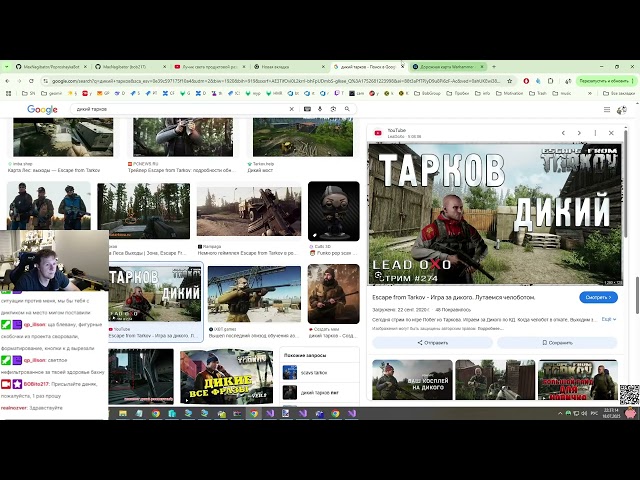640x480 pixels.
Task: Click the 'Смотреть' button
Action: tap(598, 298)
